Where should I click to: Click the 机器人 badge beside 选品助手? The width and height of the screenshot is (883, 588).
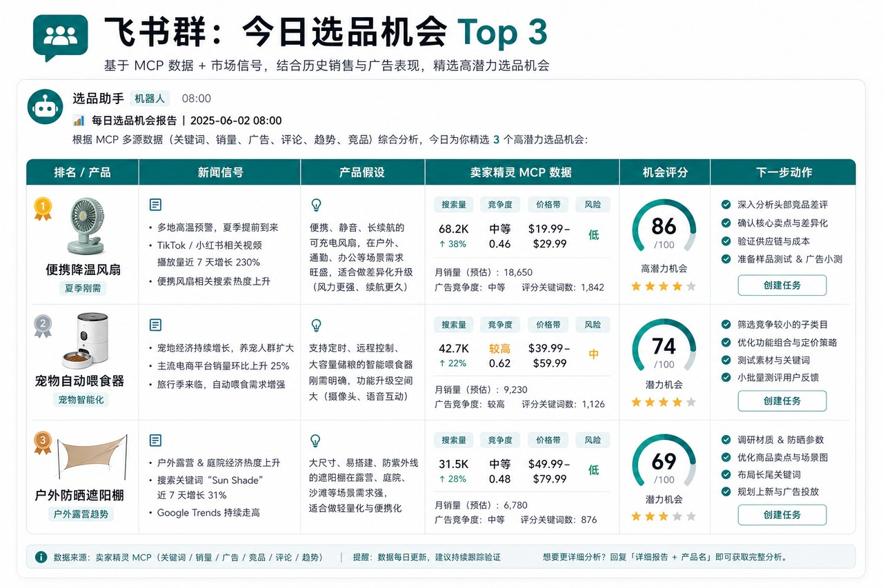point(150,99)
